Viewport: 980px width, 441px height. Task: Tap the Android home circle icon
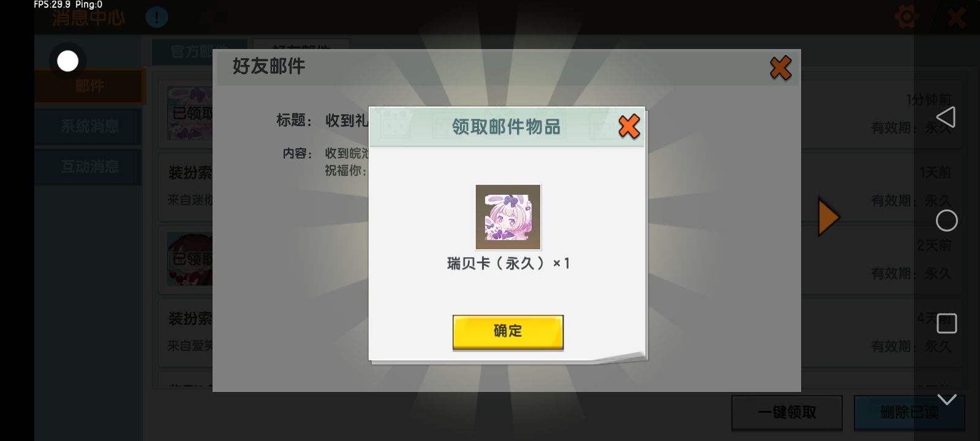coord(946,221)
